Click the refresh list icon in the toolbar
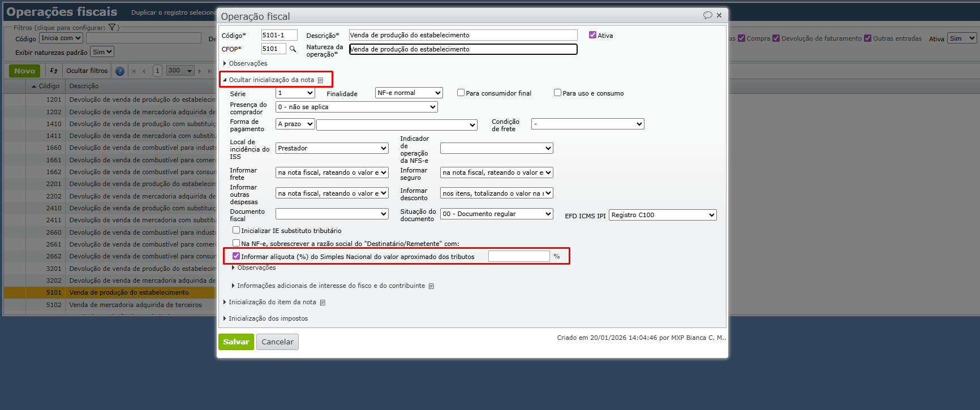980x410 pixels. click(x=54, y=71)
